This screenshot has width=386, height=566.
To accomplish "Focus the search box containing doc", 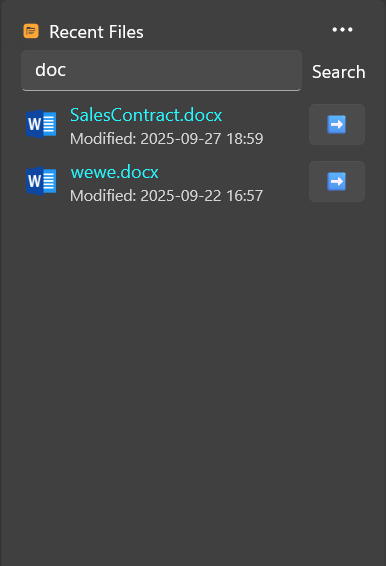I will [x=161, y=70].
